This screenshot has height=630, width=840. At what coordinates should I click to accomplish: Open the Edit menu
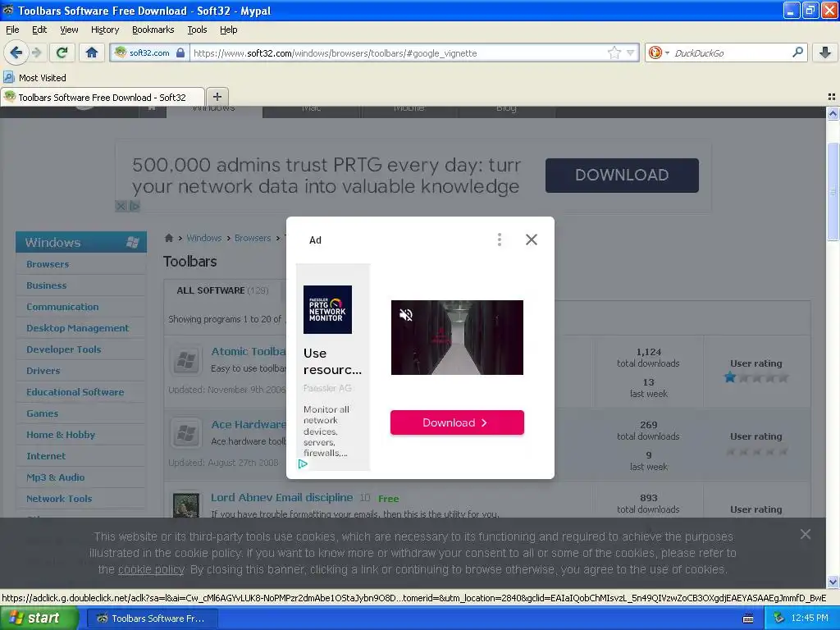click(x=39, y=30)
